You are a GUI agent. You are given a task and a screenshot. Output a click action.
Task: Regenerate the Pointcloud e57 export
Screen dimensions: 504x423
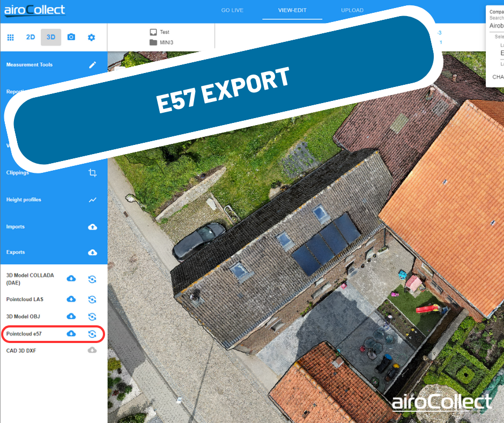(92, 334)
